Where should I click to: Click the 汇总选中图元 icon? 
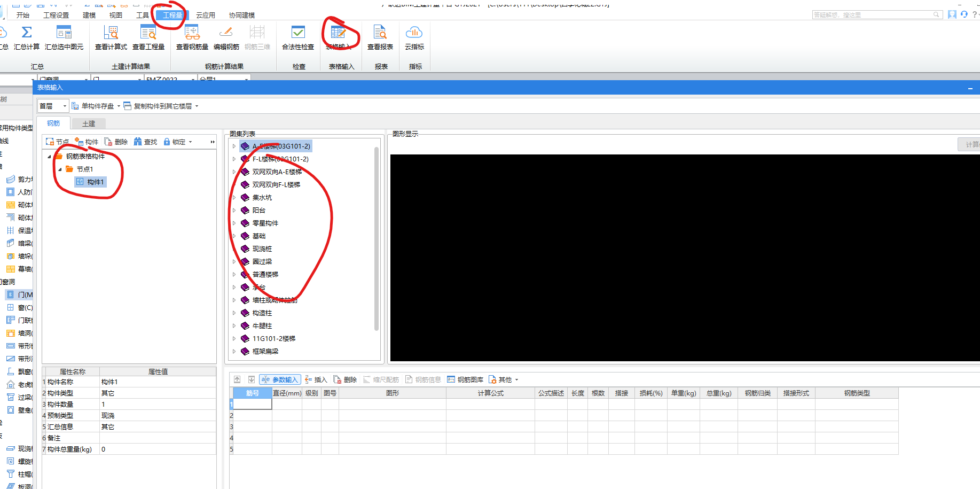click(x=64, y=33)
